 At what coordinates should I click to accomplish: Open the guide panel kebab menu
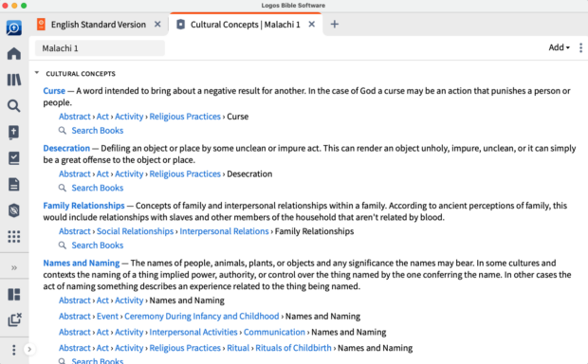pyautogui.click(x=580, y=47)
